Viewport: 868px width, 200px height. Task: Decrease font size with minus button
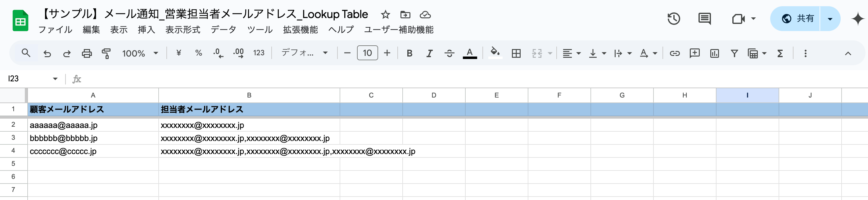coord(347,53)
